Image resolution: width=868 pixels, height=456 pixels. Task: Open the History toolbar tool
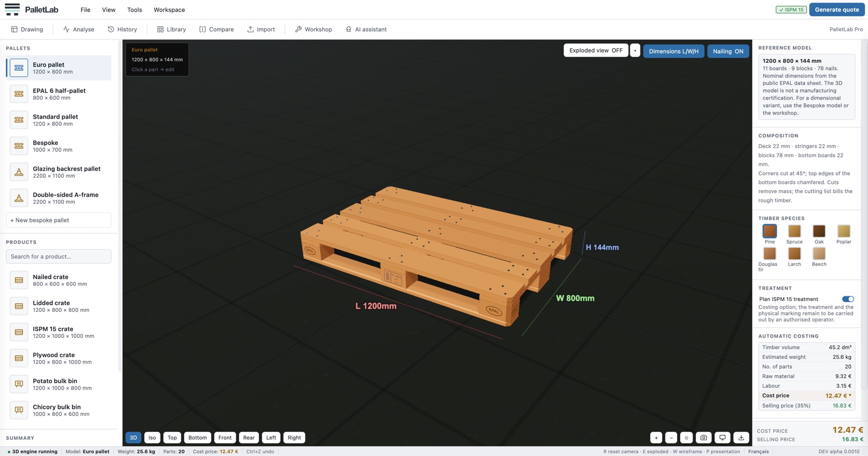(122, 29)
